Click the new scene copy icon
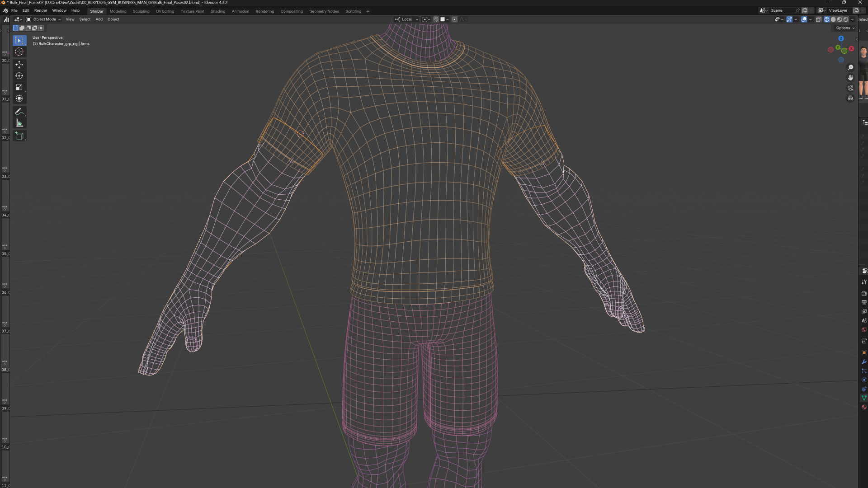The height and width of the screenshot is (488, 868). click(x=805, y=10)
